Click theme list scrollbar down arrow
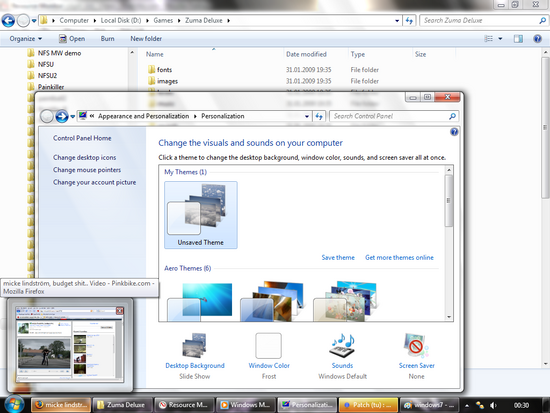 click(x=449, y=317)
